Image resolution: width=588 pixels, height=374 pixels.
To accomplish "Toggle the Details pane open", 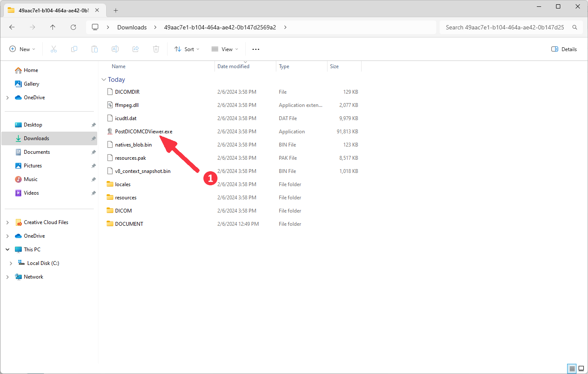I will click(x=564, y=49).
